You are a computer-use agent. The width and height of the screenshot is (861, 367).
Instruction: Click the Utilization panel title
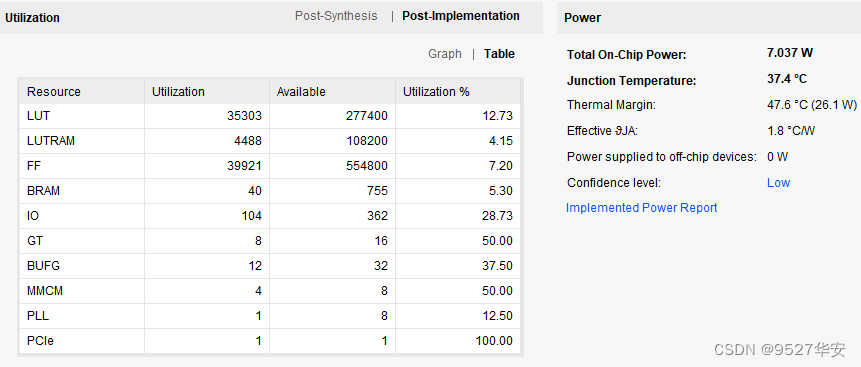[x=32, y=18]
